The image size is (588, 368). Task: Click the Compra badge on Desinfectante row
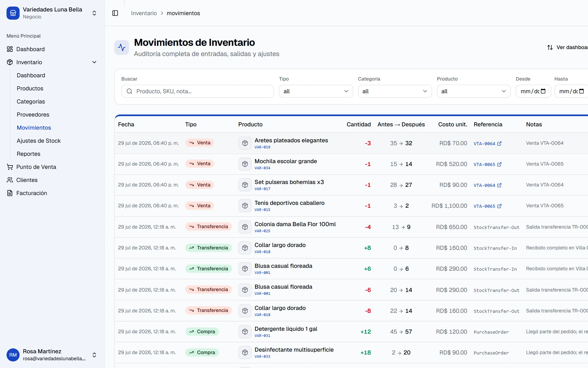pyautogui.click(x=202, y=352)
